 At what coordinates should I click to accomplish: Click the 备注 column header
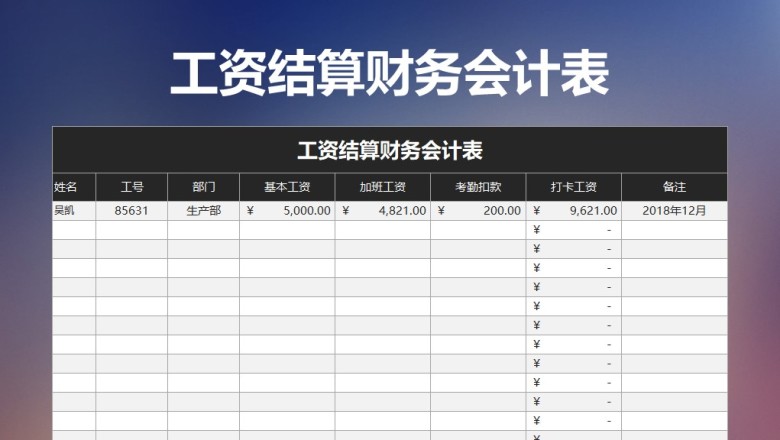pos(674,187)
